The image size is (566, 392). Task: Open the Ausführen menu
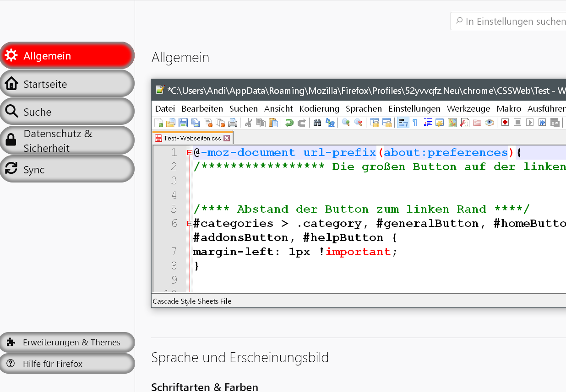(546, 108)
